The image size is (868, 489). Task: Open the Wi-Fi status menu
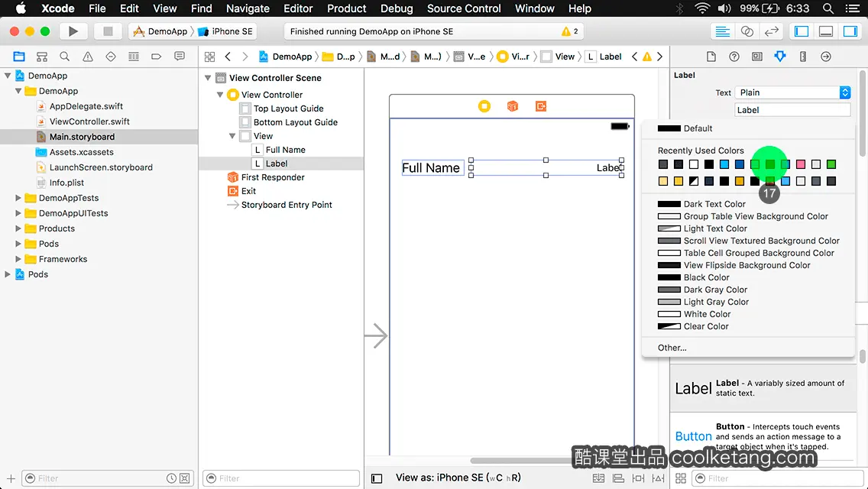click(x=702, y=8)
